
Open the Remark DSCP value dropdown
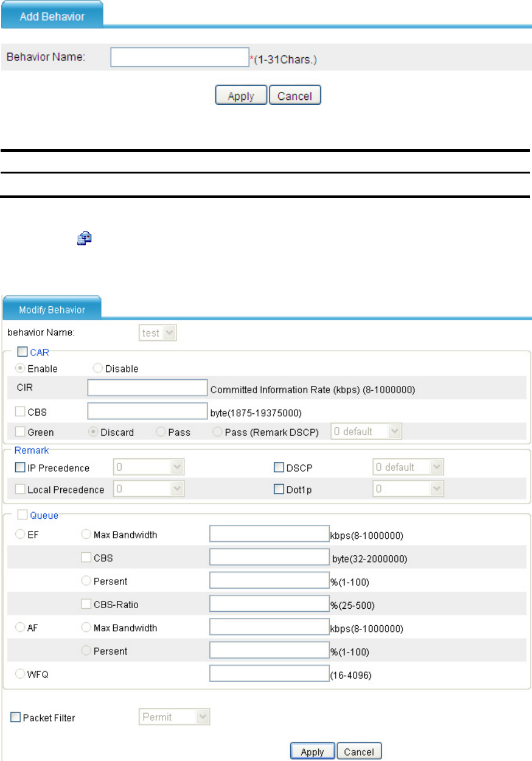[x=408, y=468]
